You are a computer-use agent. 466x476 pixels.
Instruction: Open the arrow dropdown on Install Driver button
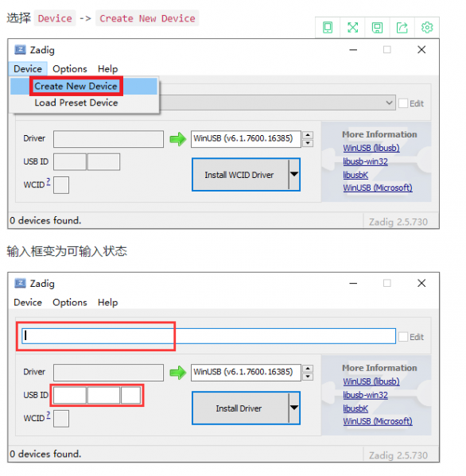coord(294,408)
